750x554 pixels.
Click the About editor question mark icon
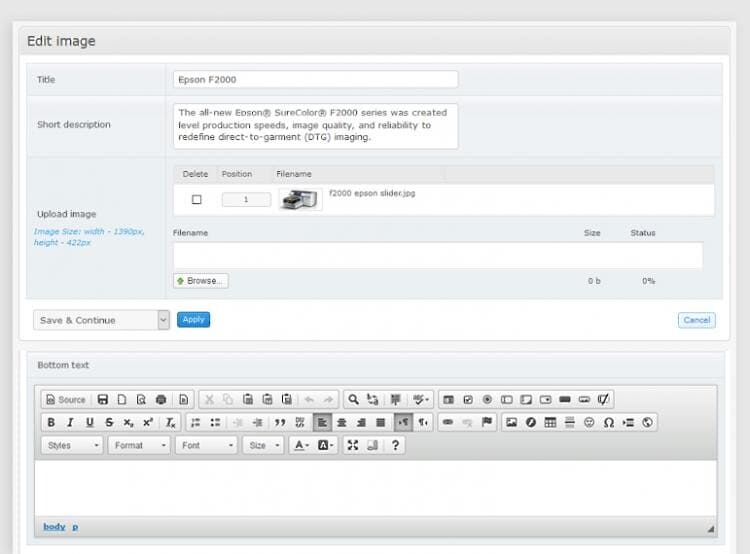tap(395, 445)
